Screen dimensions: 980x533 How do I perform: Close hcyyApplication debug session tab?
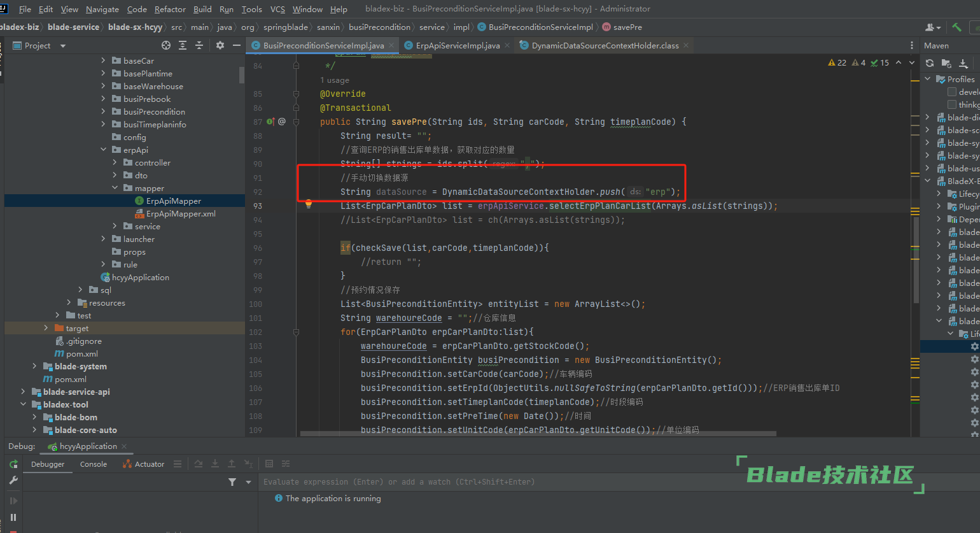click(x=124, y=446)
